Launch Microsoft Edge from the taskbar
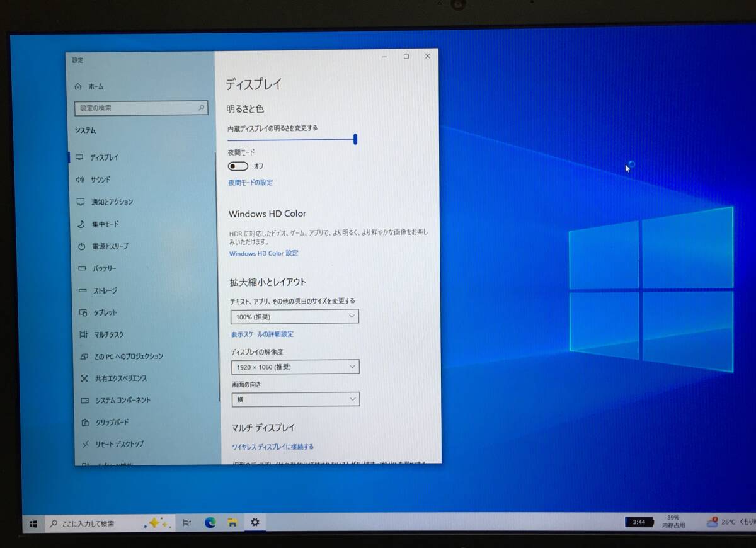Viewport: 756px width, 548px height. 210,522
